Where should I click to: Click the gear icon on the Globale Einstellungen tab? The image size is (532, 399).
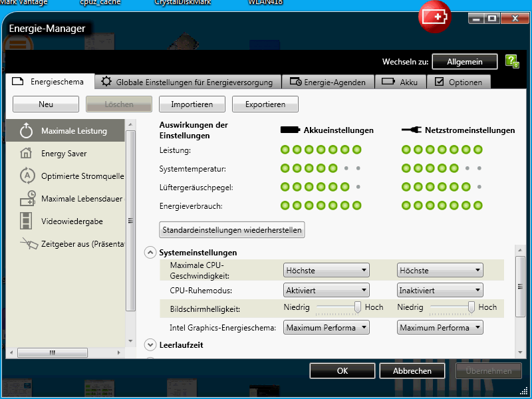tap(106, 81)
